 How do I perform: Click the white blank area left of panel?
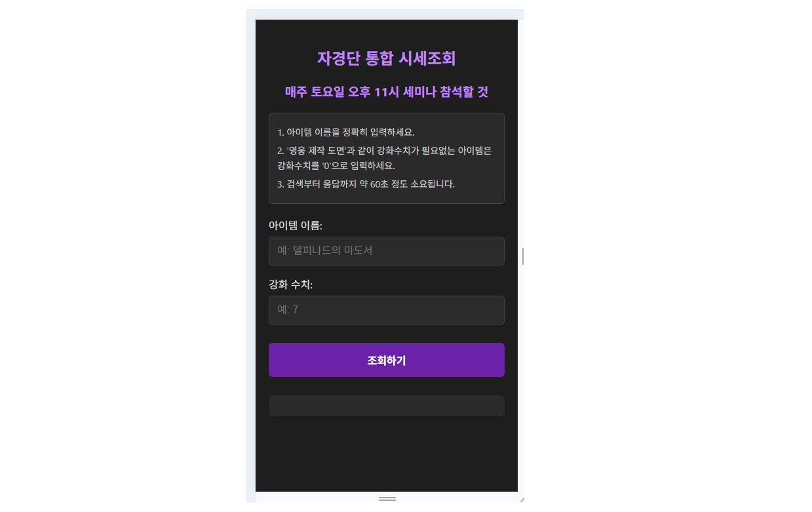[x=123, y=256]
